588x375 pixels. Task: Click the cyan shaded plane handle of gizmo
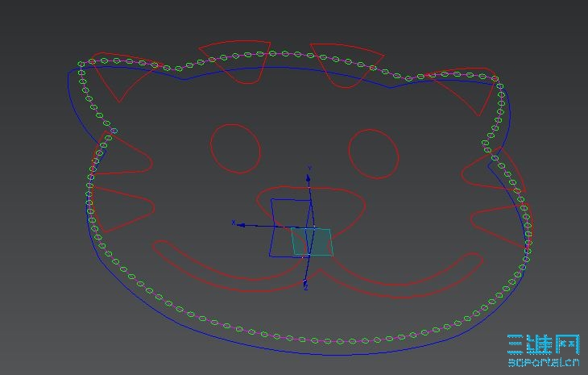pos(312,242)
